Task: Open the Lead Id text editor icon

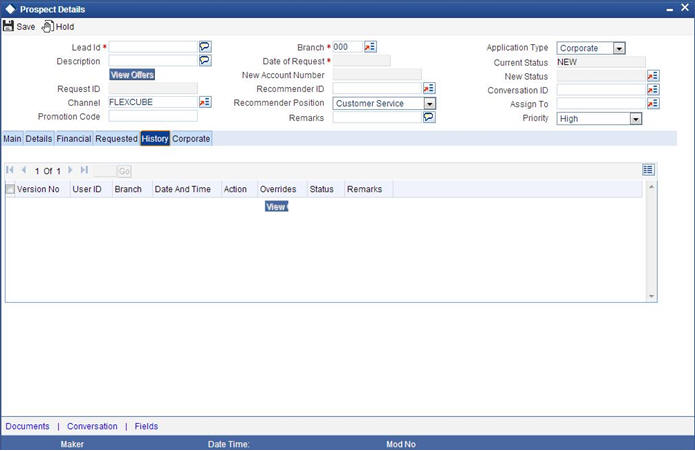Action: coord(205,47)
